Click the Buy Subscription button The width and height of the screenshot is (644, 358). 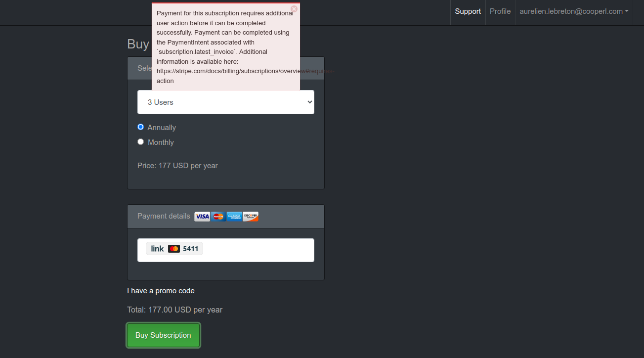pyautogui.click(x=163, y=335)
